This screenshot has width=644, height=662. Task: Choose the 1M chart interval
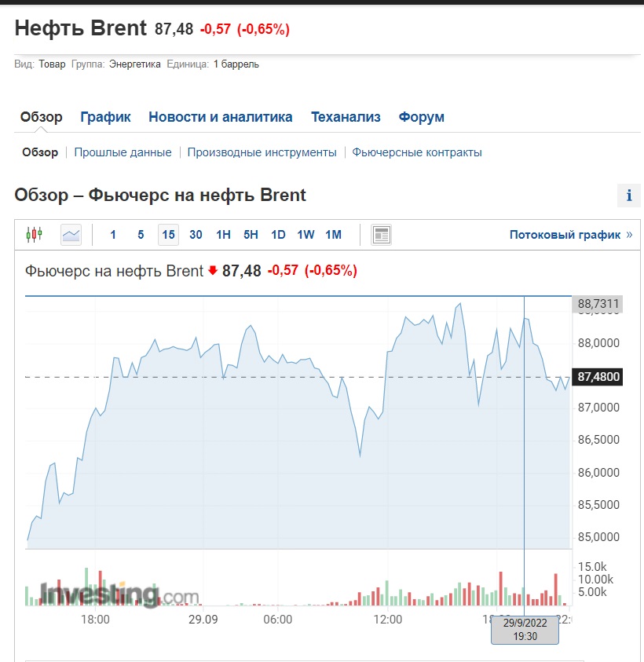[333, 235]
